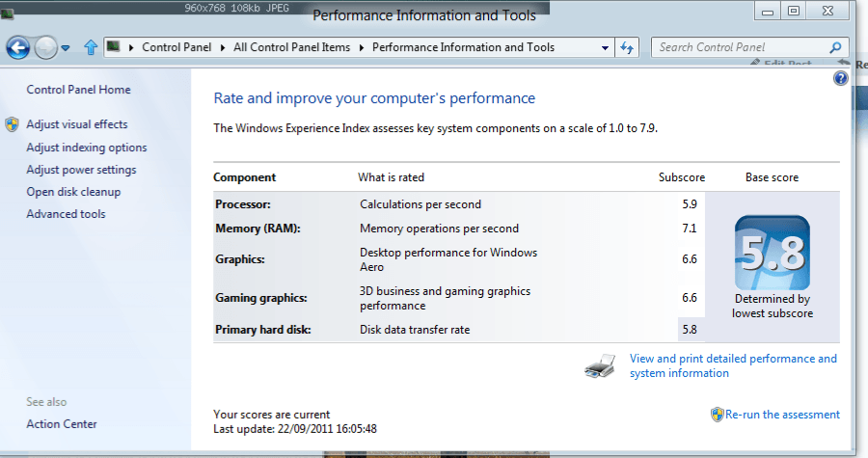The height and width of the screenshot is (458, 868).
Task: Open Control Panel Home
Action: coord(78,90)
